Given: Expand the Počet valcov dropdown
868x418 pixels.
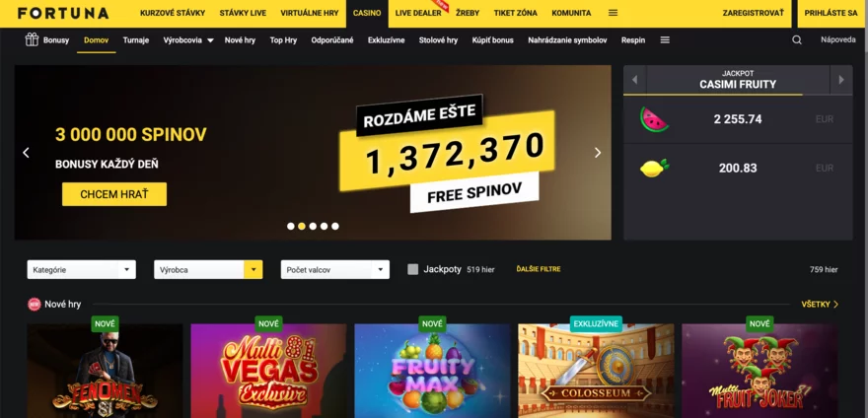Looking at the screenshot, I should [x=335, y=269].
